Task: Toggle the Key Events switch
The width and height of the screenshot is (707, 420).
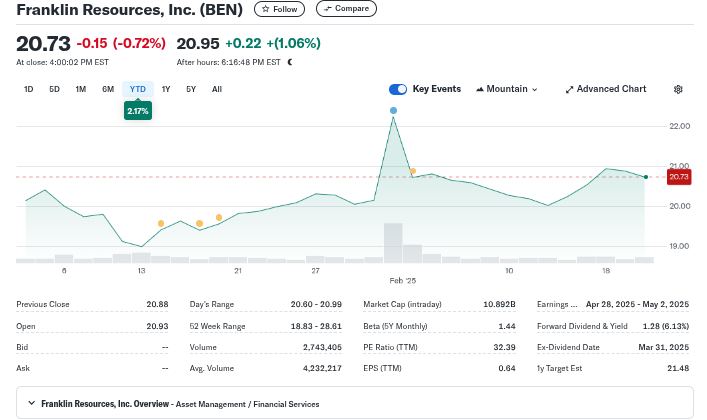Action: click(398, 89)
